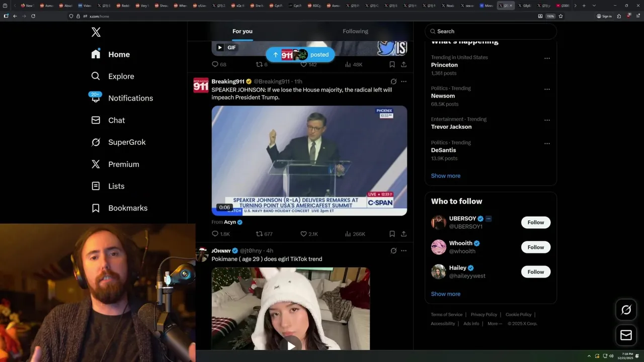
Task: Click the Search field
Action: click(x=491, y=31)
